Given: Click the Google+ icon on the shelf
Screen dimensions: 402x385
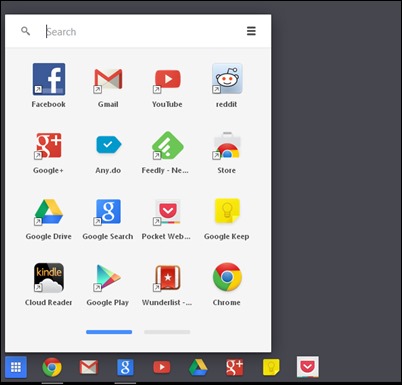Looking at the screenshot, I should pyautogui.click(x=235, y=367).
